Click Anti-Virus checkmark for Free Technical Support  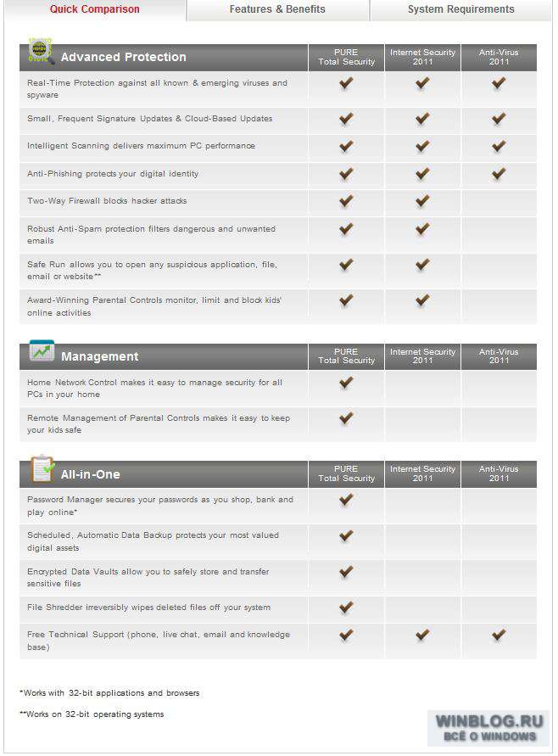click(x=499, y=635)
